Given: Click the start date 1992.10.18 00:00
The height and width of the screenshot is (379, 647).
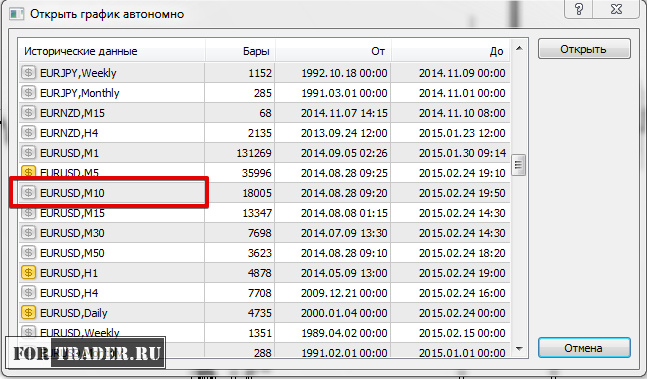Looking at the screenshot, I should click(344, 73).
